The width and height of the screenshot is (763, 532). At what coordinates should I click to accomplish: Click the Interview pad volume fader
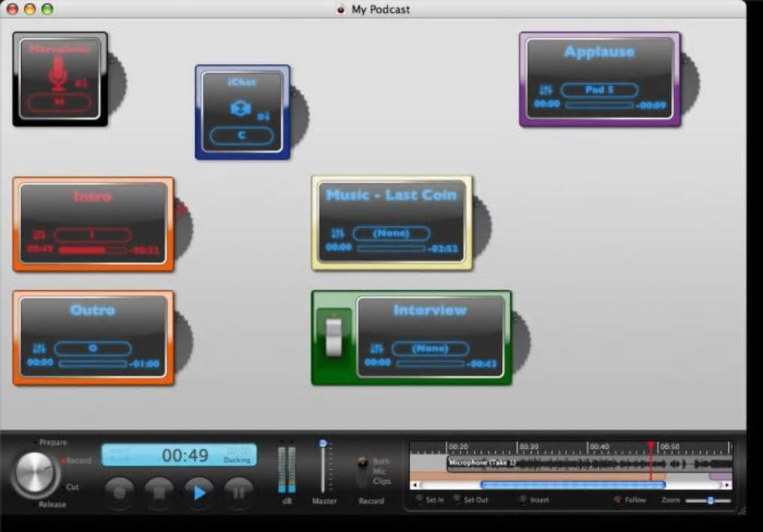tap(334, 337)
